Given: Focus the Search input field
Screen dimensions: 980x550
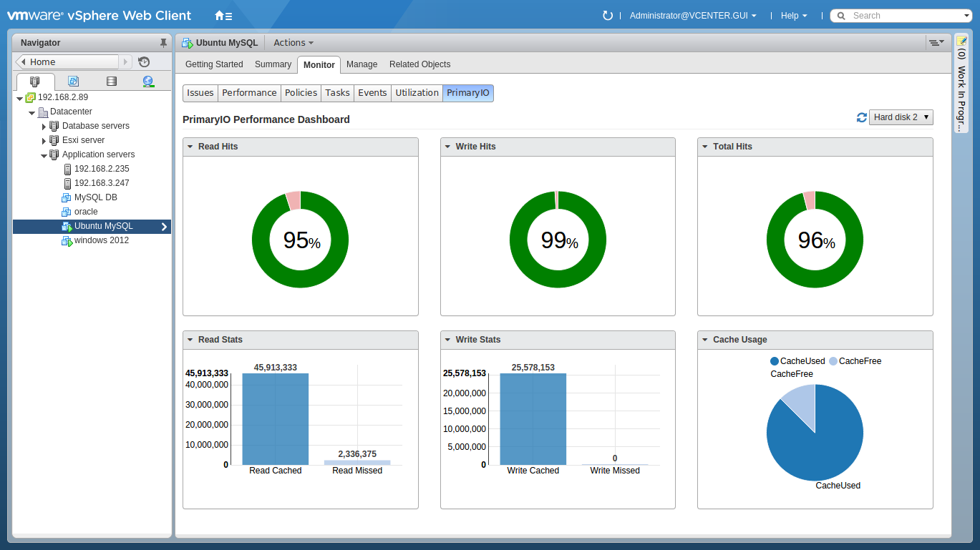Looking at the screenshot, I should pyautogui.click(x=904, y=16).
